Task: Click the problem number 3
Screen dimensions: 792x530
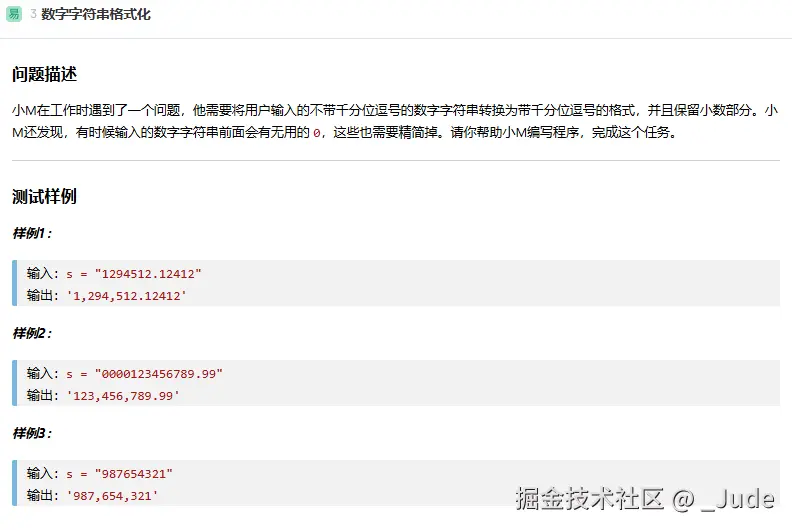Action: [33, 14]
